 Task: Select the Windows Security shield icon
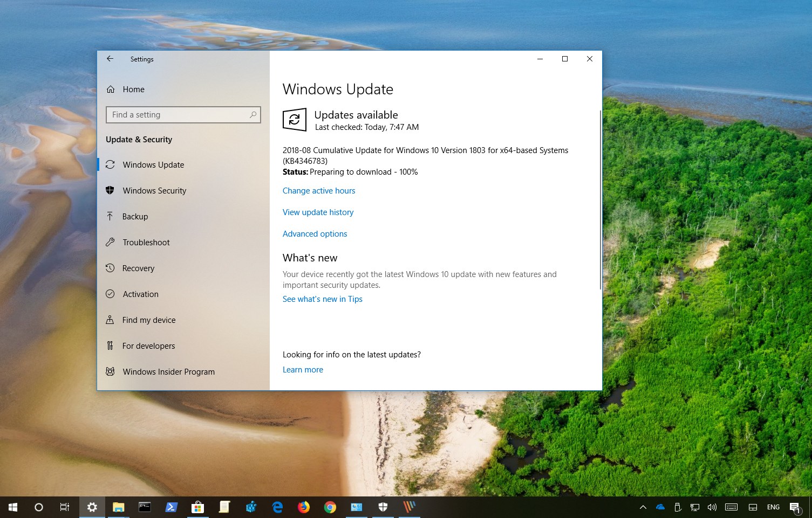[110, 190]
